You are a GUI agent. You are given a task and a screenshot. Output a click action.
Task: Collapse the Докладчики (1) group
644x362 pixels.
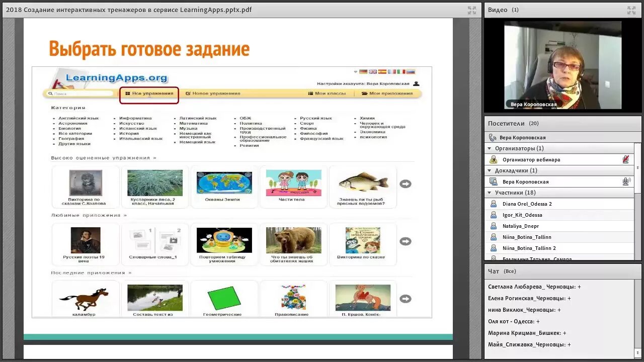pos(489,170)
